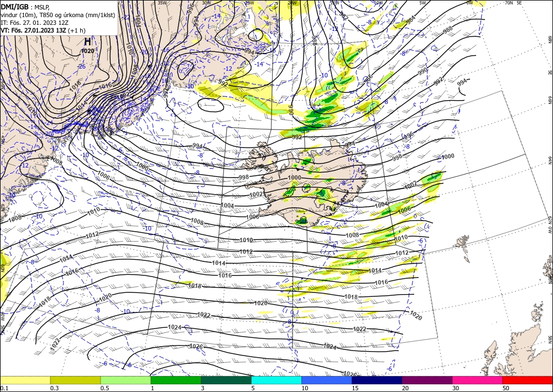This screenshot has height=392, width=553.
Task: Click the '30' legend value
Action: click(x=456, y=388)
